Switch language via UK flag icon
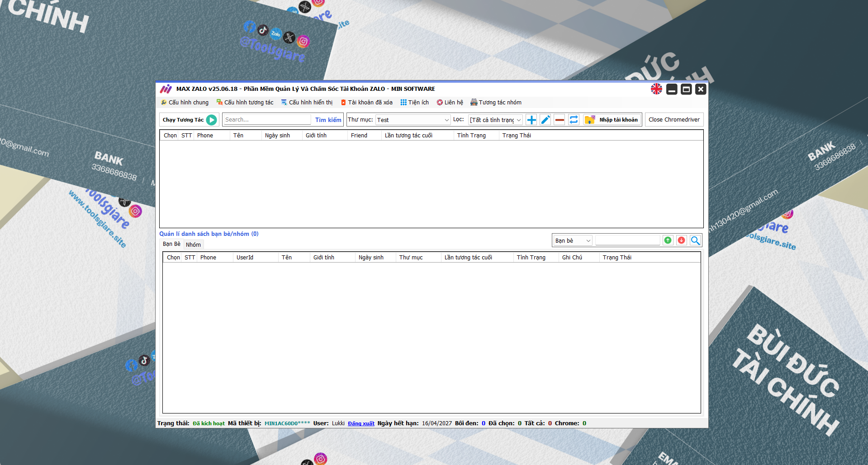 click(x=656, y=89)
